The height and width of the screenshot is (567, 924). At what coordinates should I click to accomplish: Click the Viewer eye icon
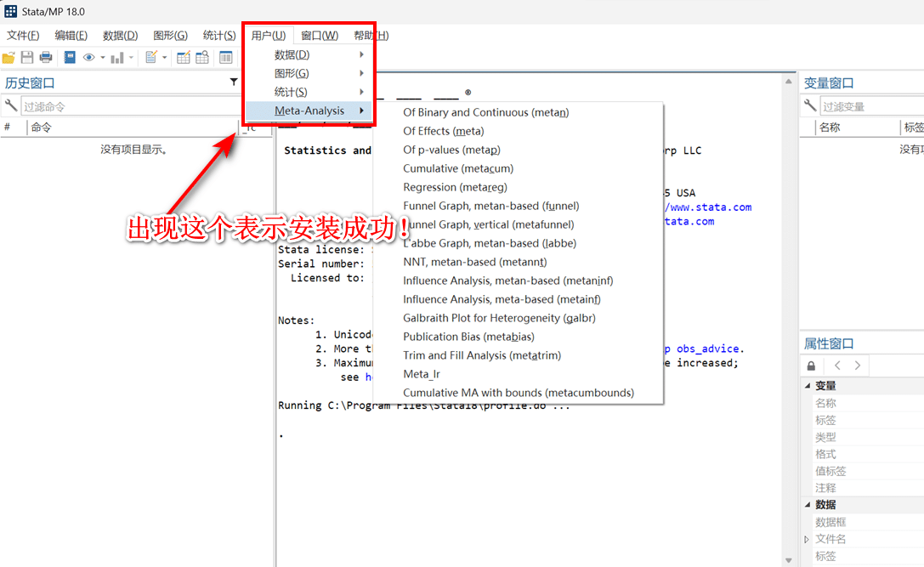point(88,58)
